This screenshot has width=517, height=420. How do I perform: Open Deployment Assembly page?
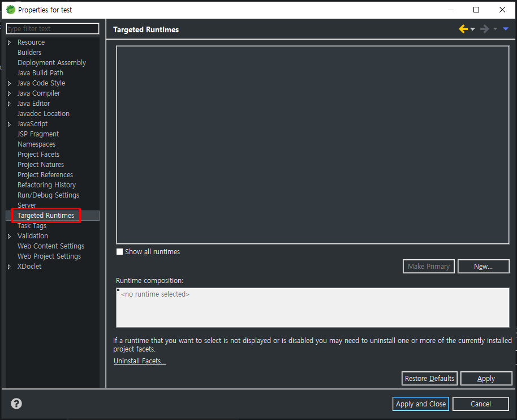[52, 63]
